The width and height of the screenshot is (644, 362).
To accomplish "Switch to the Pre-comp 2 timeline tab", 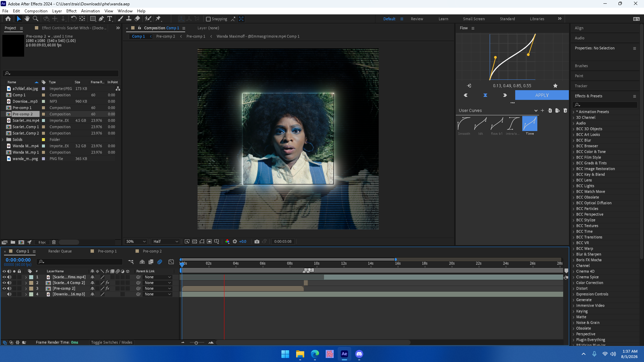I will (x=152, y=251).
